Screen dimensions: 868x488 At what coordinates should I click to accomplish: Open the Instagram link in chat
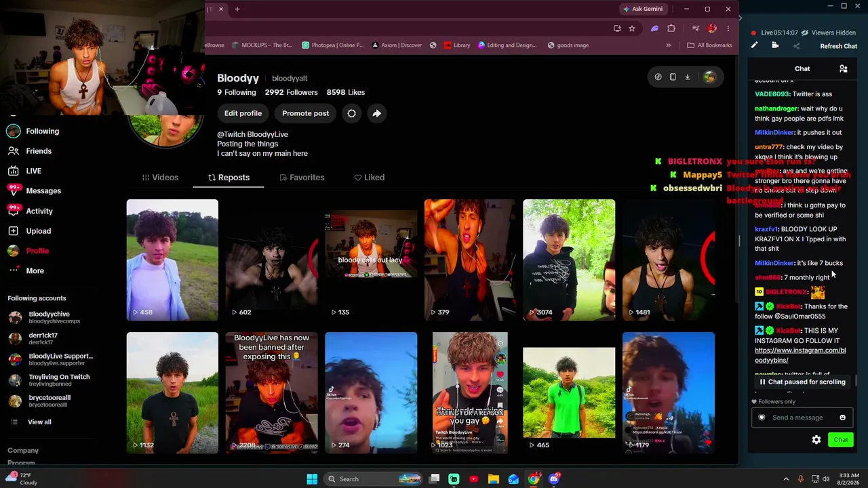800,355
